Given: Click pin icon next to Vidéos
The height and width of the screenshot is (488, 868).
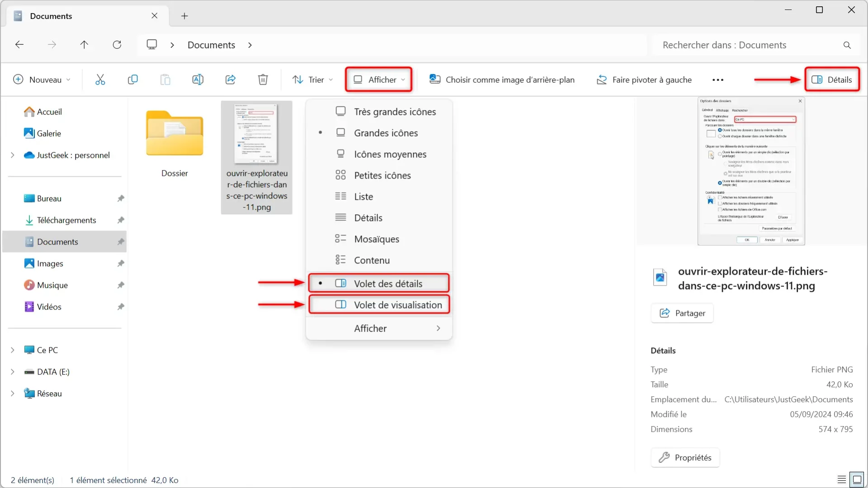Looking at the screenshot, I should (x=121, y=307).
